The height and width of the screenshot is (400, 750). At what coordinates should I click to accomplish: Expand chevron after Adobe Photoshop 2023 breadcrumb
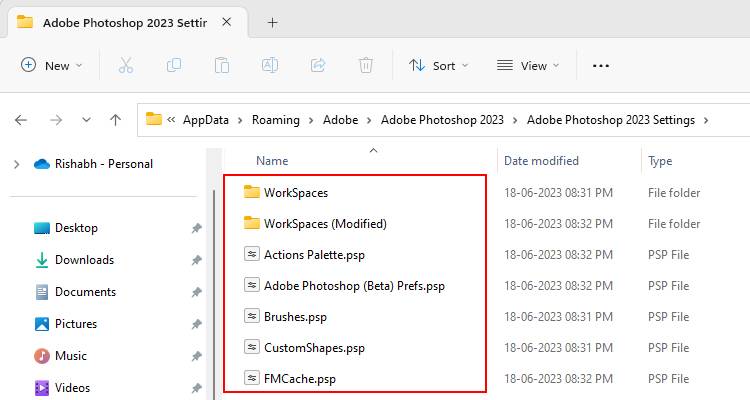(515, 120)
